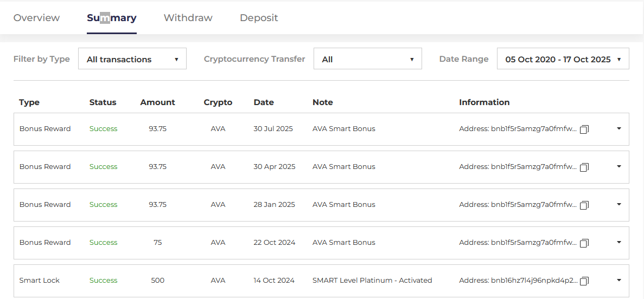Click Success status in the Smart Lock row

[x=104, y=281]
